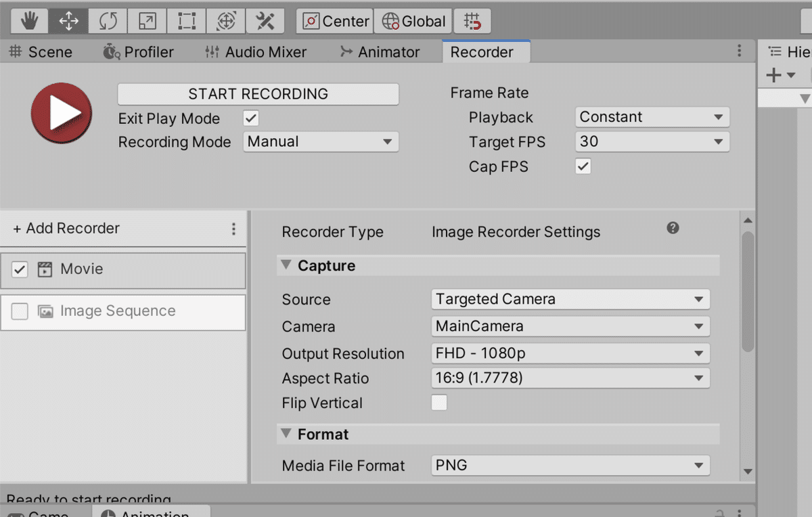The width and height of the screenshot is (812, 517).
Task: Open the Recording Mode dropdown
Action: coord(321,142)
